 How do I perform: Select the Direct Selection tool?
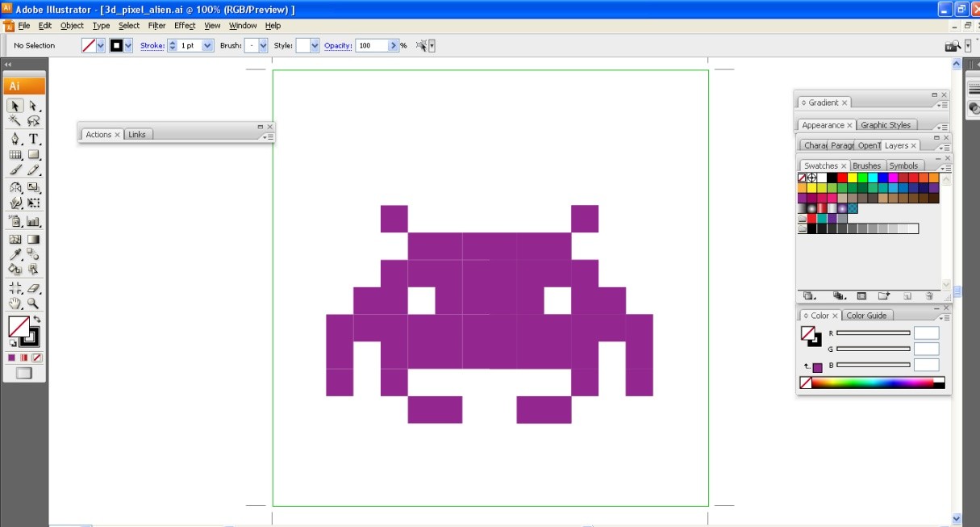coord(34,106)
